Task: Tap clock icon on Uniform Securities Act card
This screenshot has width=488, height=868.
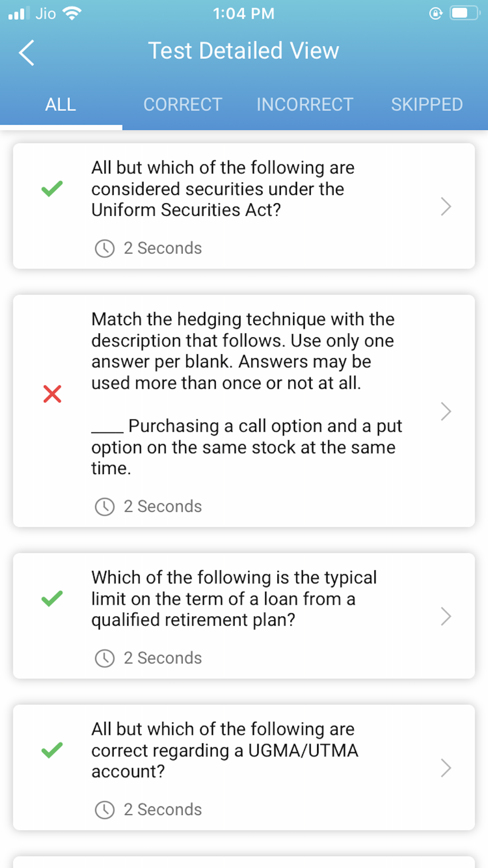Action: pos(104,248)
